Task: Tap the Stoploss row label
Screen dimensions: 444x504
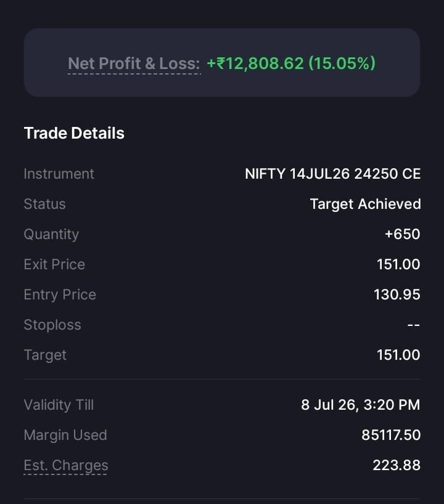Action: pyautogui.click(x=52, y=325)
